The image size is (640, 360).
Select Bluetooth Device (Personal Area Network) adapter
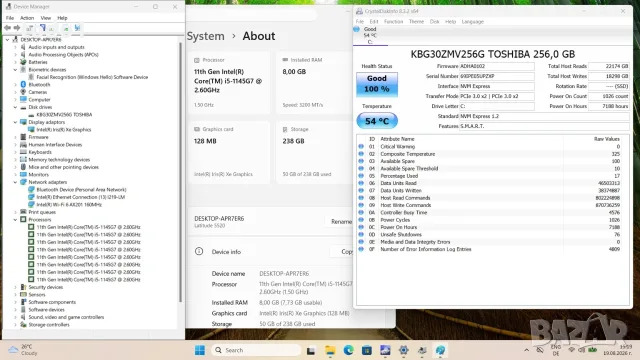[x=81, y=190]
